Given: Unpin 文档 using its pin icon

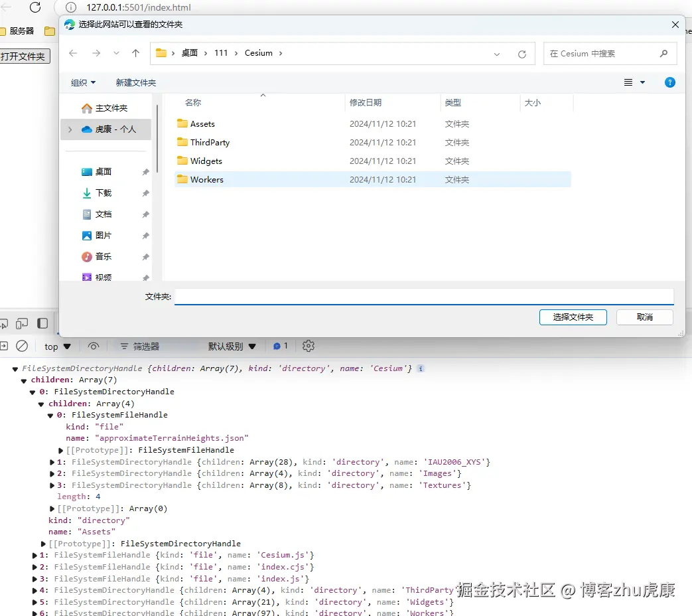Looking at the screenshot, I should (145, 214).
